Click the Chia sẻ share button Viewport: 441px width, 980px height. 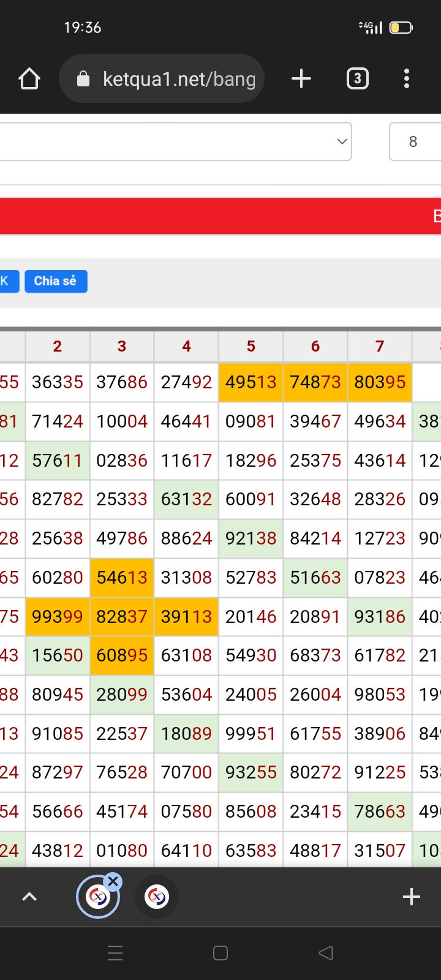pyautogui.click(x=56, y=281)
